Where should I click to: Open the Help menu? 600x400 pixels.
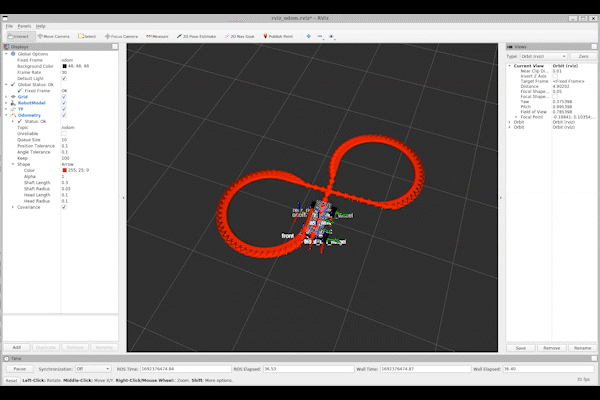point(41,26)
